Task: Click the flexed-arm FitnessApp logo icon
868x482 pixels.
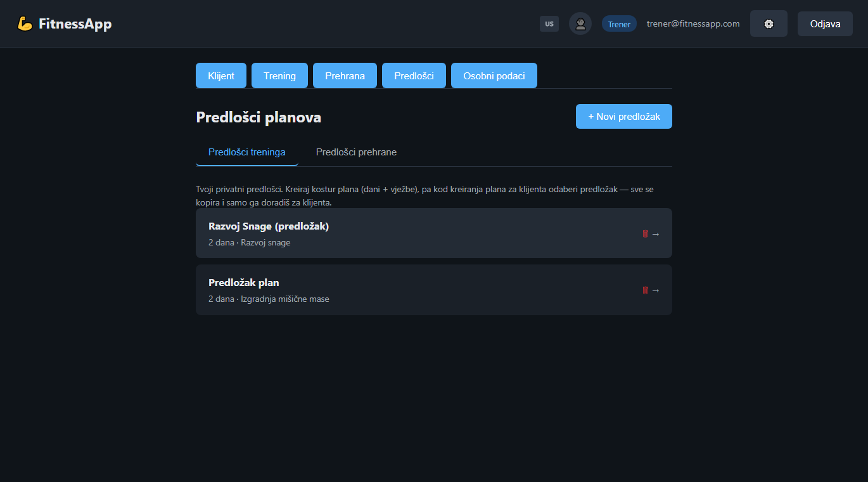Action: coord(25,24)
